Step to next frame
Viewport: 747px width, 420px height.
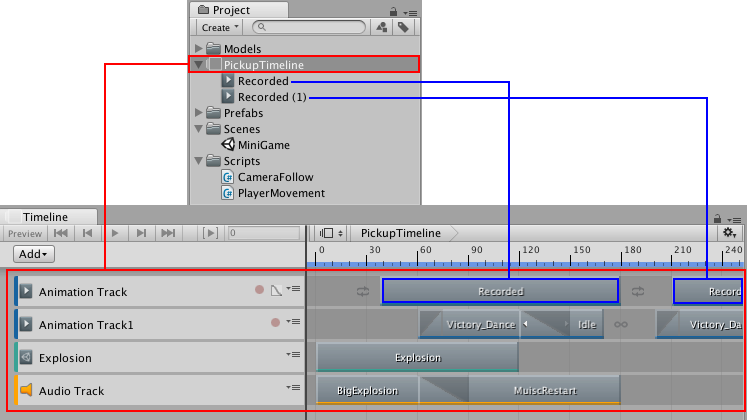141,233
